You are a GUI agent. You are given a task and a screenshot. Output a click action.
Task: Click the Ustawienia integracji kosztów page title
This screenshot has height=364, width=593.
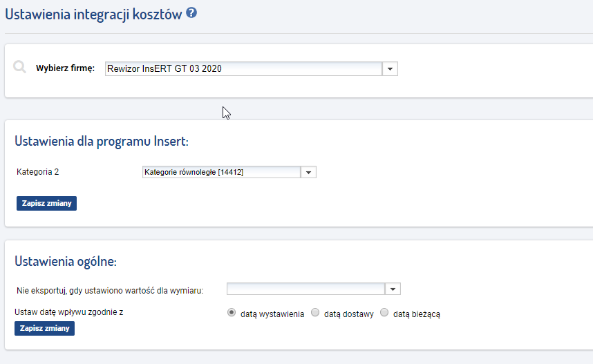tap(93, 14)
